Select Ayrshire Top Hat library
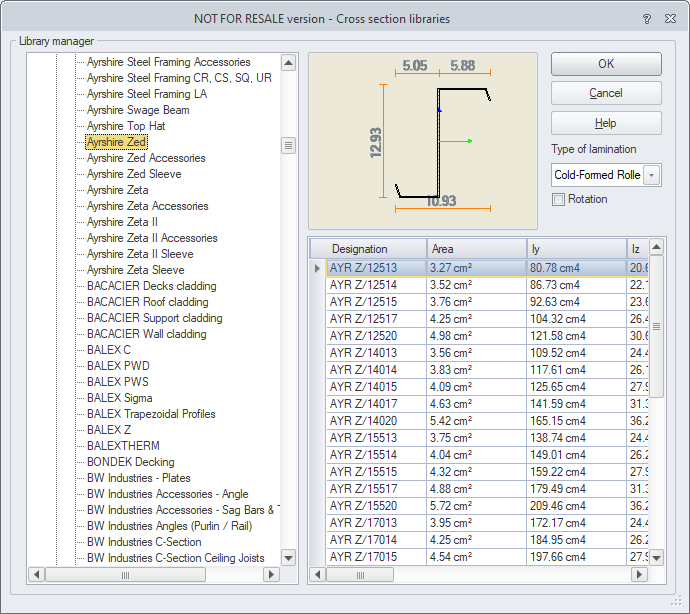The width and height of the screenshot is (690, 614). (126, 126)
